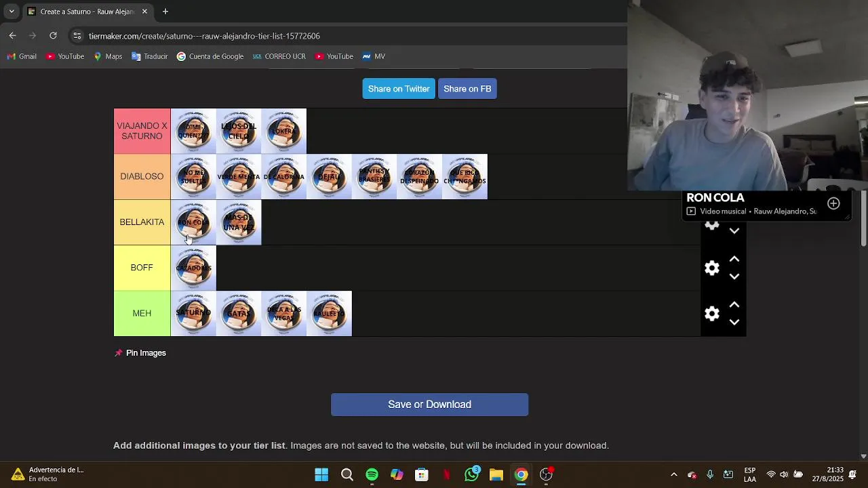
Task: Open File Explorer from the taskbar
Action: point(496,474)
